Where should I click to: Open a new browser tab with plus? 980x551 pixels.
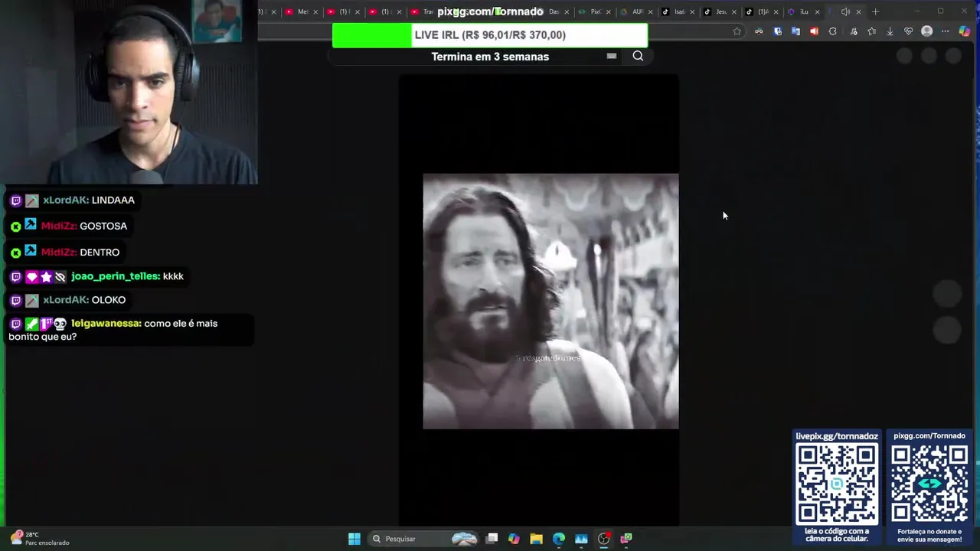click(876, 11)
